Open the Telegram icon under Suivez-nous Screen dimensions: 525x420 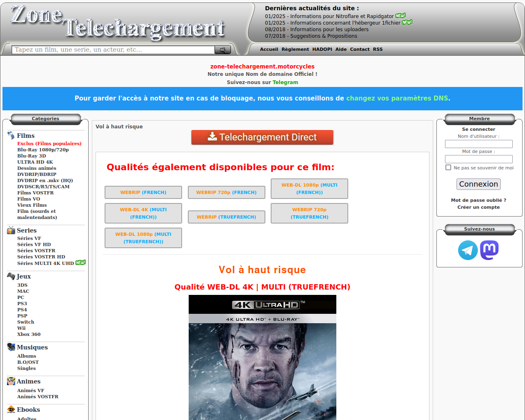[468, 250]
